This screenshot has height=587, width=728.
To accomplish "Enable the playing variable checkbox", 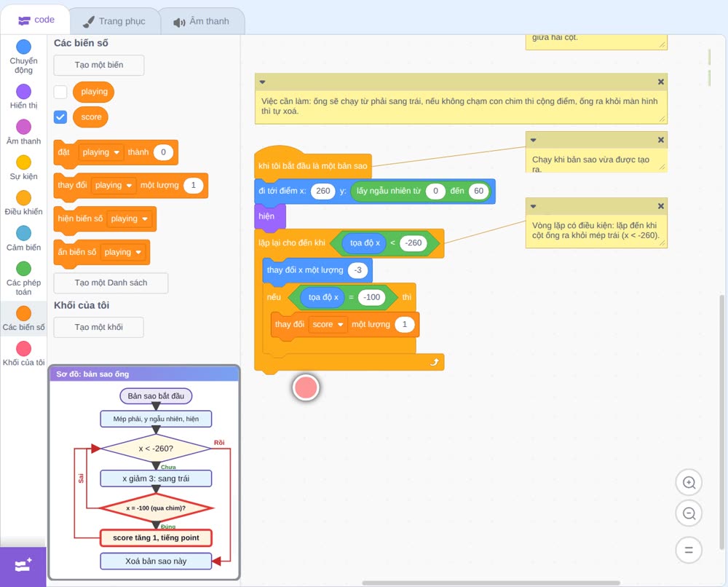I will coord(60,92).
